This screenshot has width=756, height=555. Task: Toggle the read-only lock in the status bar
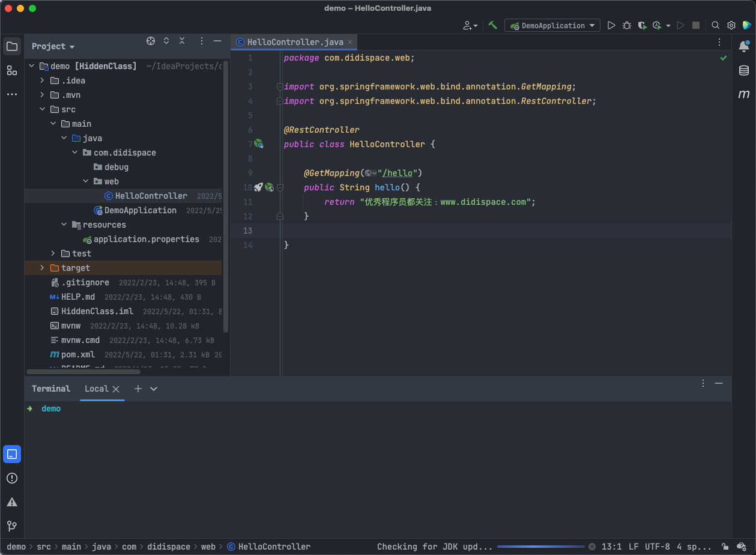coord(725,547)
